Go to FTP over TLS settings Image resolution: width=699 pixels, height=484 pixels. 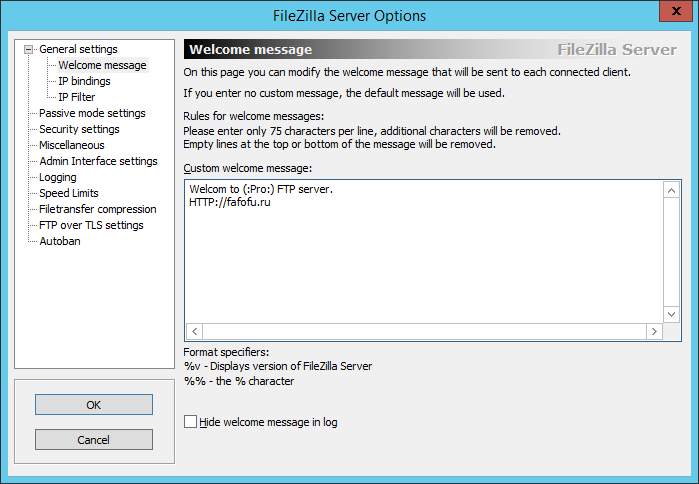91,226
